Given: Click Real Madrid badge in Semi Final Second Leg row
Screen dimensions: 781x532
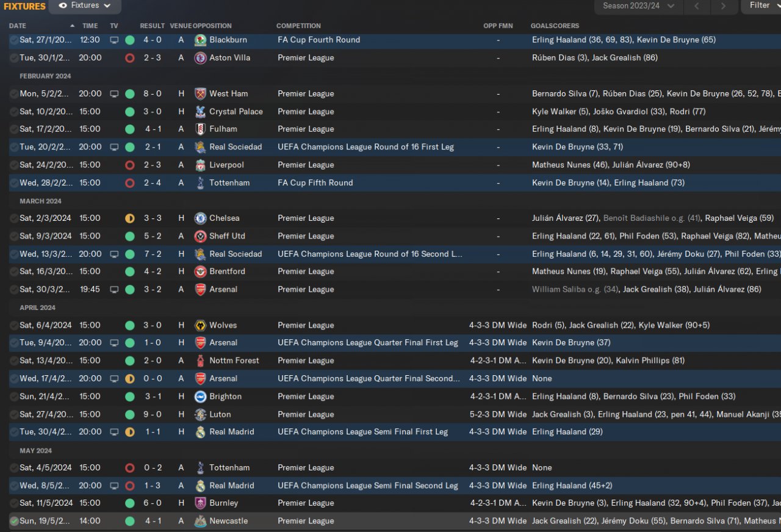Looking at the screenshot, I should [x=200, y=486].
